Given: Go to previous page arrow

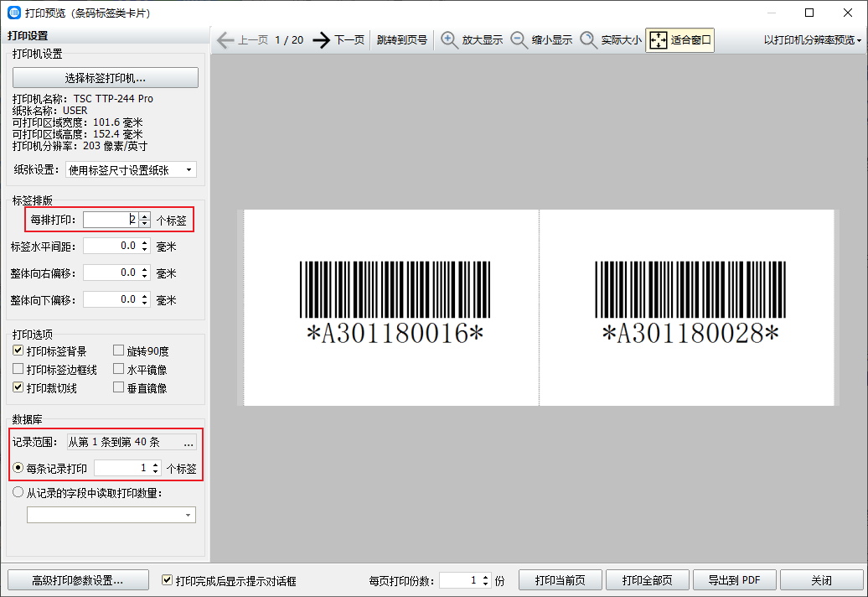Looking at the screenshot, I should (x=225, y=40).
